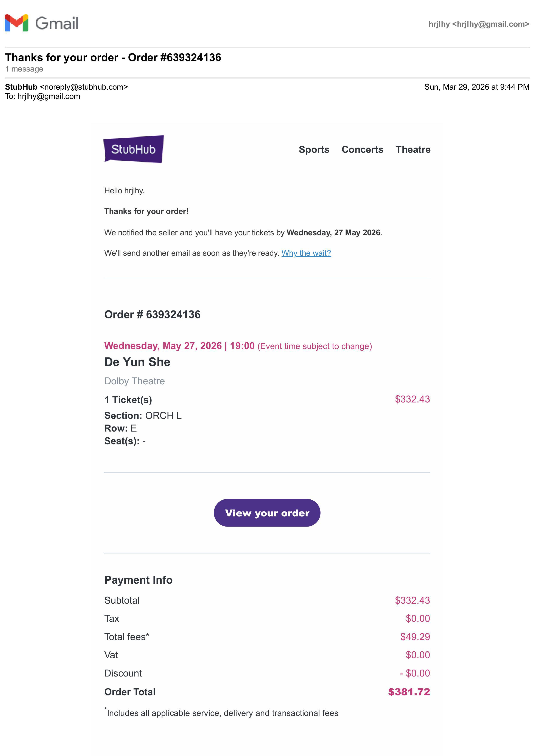Click the Order Total amount $381.72
Screen dimensions: 534x756
pos(409,692)
